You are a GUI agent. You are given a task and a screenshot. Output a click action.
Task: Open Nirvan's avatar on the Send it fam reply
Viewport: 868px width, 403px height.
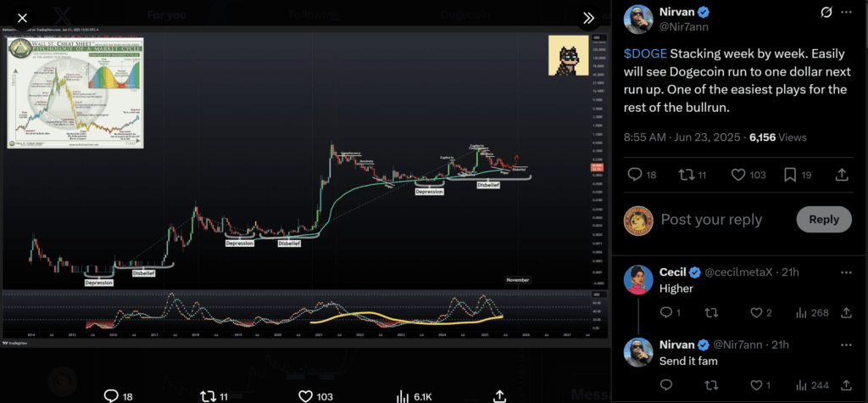pos(637,351)
